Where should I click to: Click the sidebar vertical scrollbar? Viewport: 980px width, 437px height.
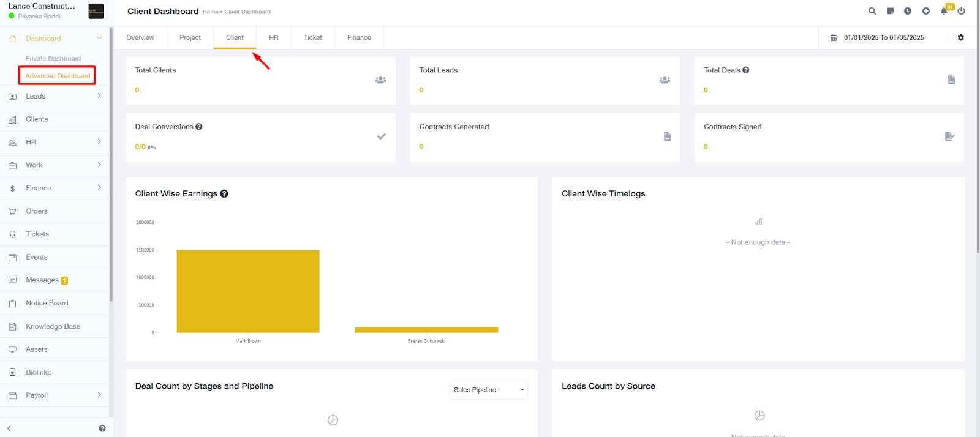click(x=111, y=165)
